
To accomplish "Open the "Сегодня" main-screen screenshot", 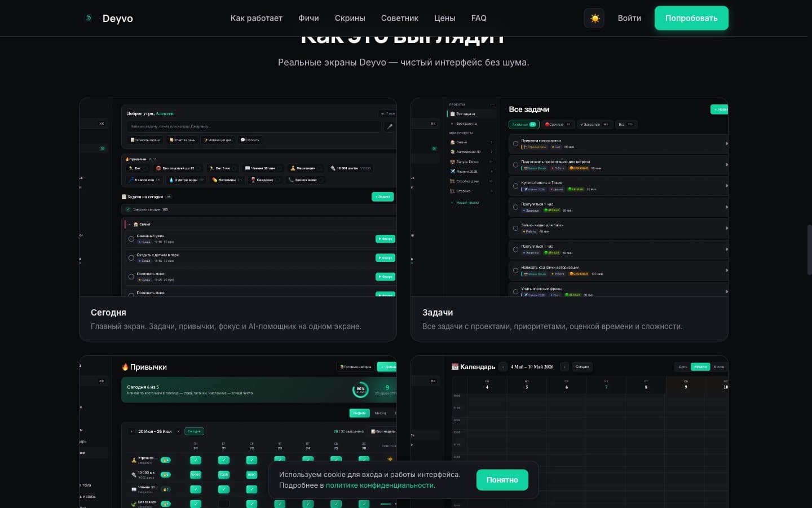I will pos(238,198).
